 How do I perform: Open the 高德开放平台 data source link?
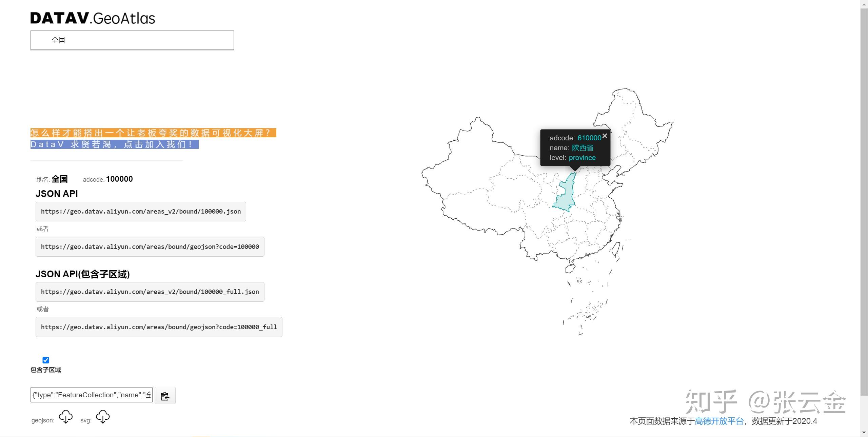coord(719,421)
